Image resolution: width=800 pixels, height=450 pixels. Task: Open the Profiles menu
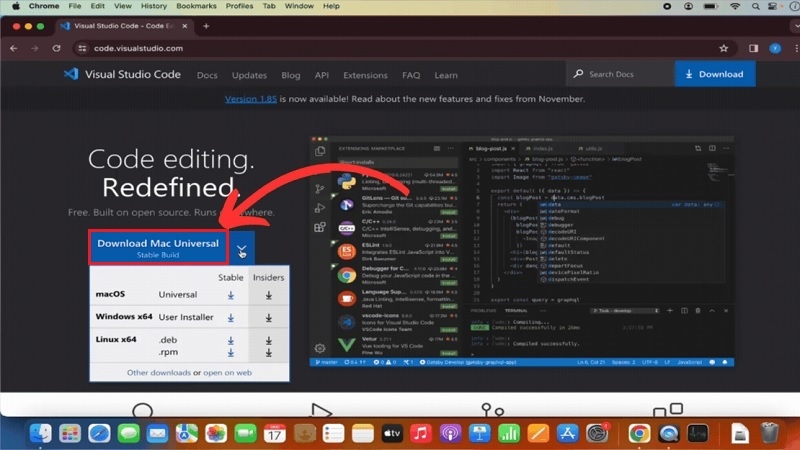(x=239, y=6)
